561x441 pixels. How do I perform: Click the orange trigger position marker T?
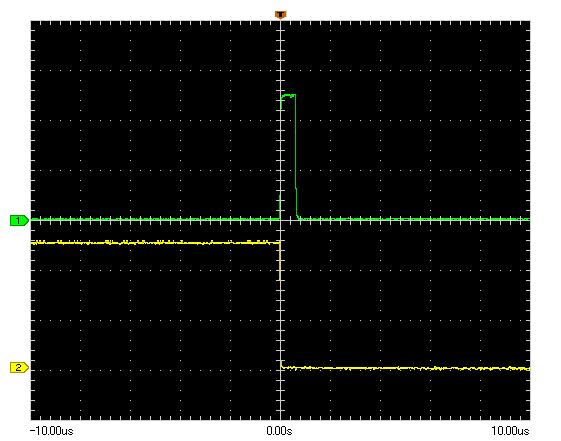point(280,15)
